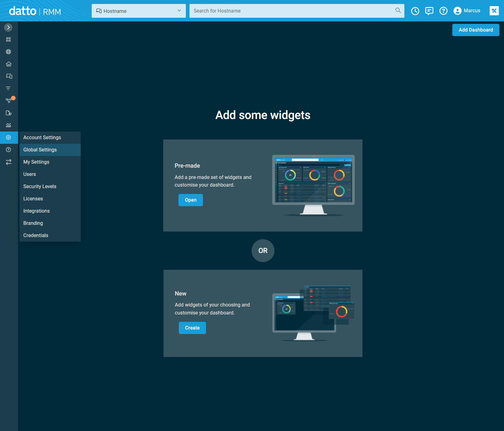Open the Marcus user profile menu
Image resolution: width=504 pixels, height=431 pixels.
[x=467, y=11]
